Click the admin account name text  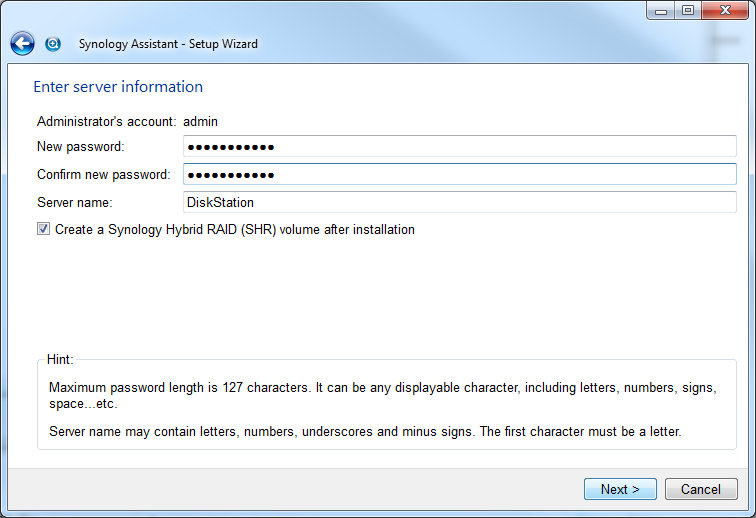click(201, 122)
